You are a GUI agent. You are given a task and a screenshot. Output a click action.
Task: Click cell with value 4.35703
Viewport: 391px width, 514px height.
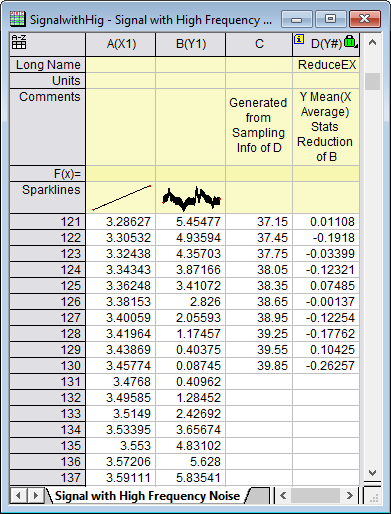pyautogui.click(x=191, y=254)
